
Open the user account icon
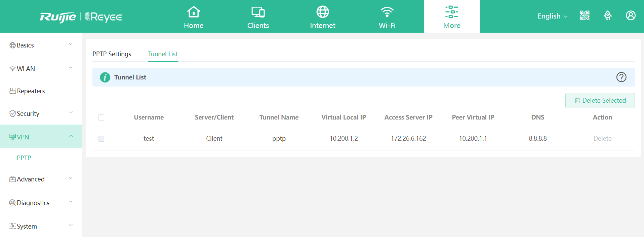point(631,15)
